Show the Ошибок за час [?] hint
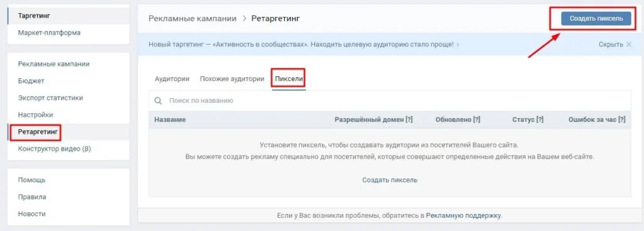Image resolution: width=644 pixels, height=231 pixels. (622, 120)
